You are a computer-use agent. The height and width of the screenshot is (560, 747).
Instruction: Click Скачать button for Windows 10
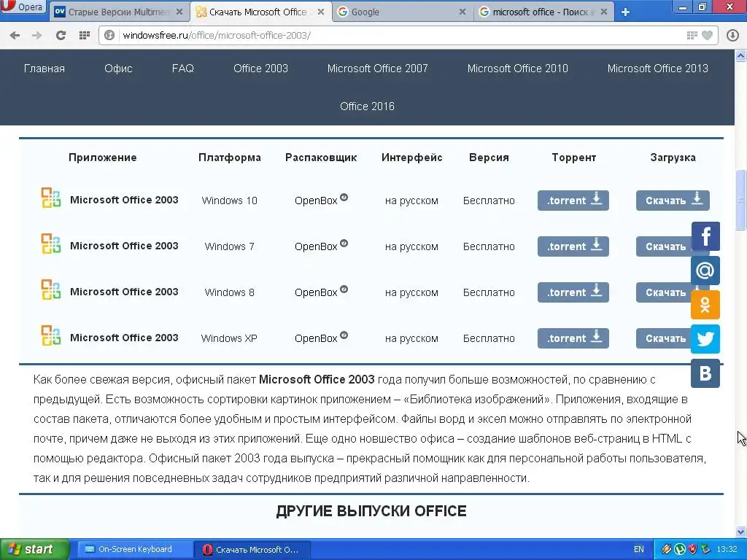[673, 201]
